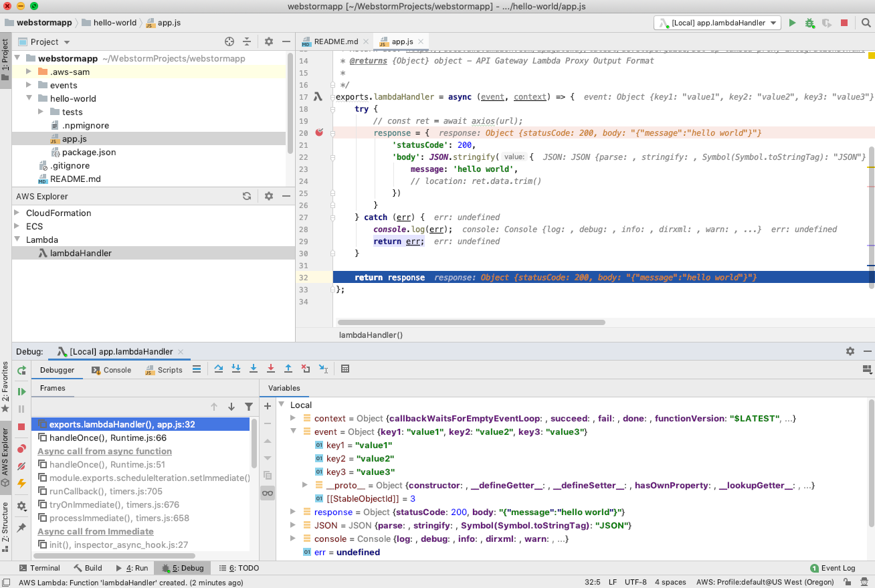Collapse the hello-world folder
The image size is (875, 588).
[29, 98]
